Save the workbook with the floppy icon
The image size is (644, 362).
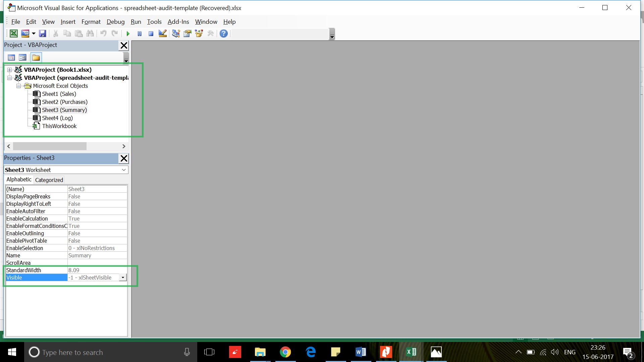(43, 34)
